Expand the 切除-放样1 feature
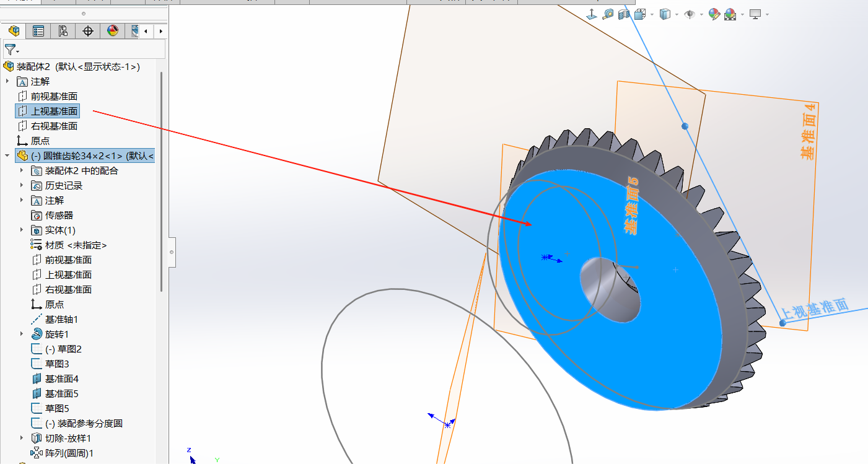Viewport: 868px width, 464px height. (22, 438)
